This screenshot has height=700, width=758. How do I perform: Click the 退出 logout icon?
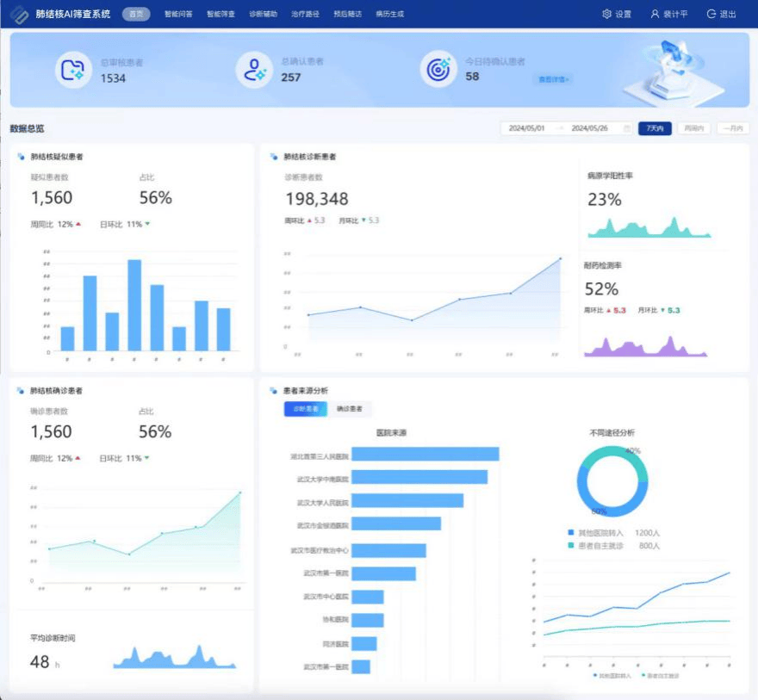click(x=711, y=15)
